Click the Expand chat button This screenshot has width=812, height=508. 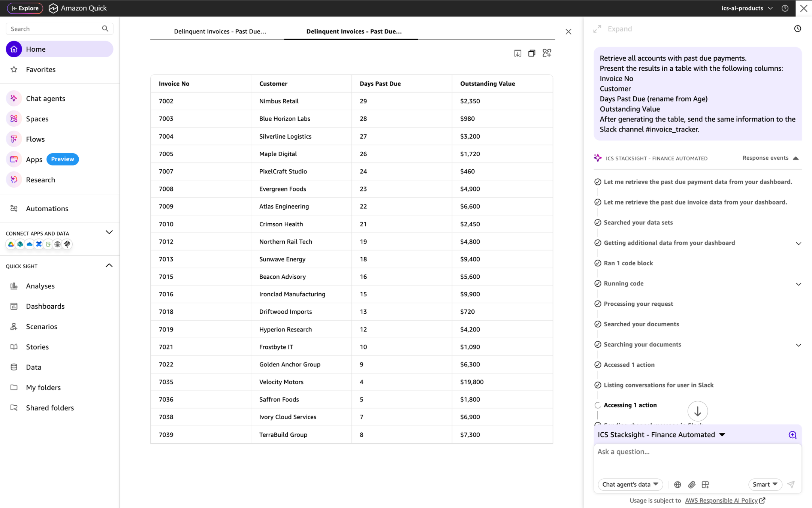click(613, 29)
